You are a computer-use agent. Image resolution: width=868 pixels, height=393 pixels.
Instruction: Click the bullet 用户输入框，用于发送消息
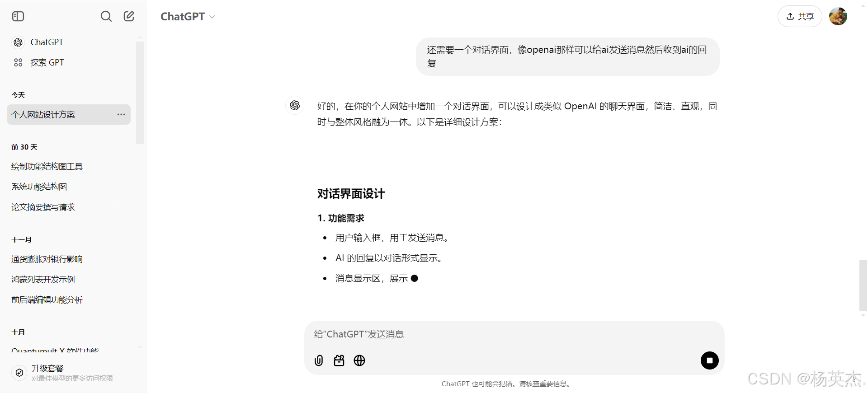[x=393, y=238]
